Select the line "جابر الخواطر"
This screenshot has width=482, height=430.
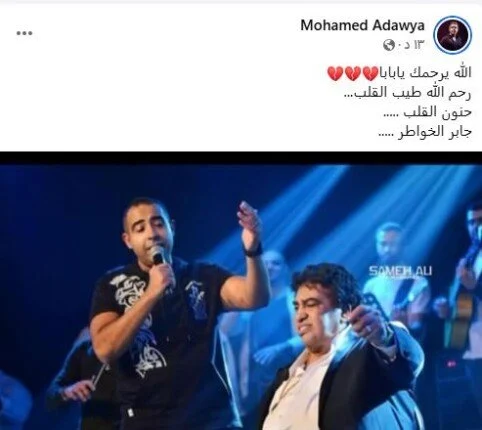(435, 132)
